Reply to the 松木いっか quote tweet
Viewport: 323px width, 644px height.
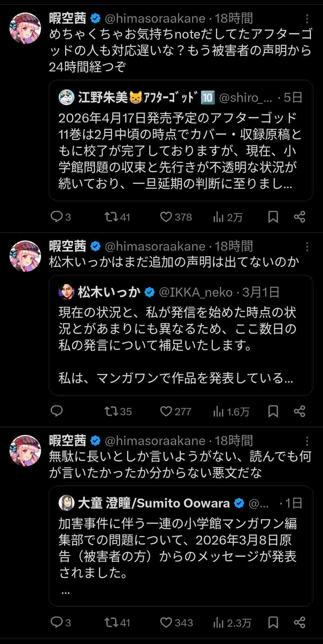click(x=57, y=411)
